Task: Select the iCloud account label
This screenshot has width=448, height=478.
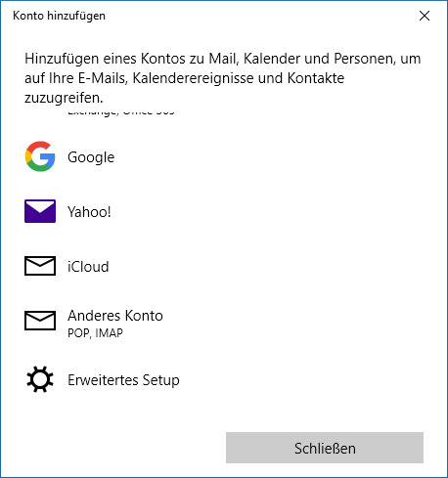Action: pyautogui.click(x=88, y=267)
